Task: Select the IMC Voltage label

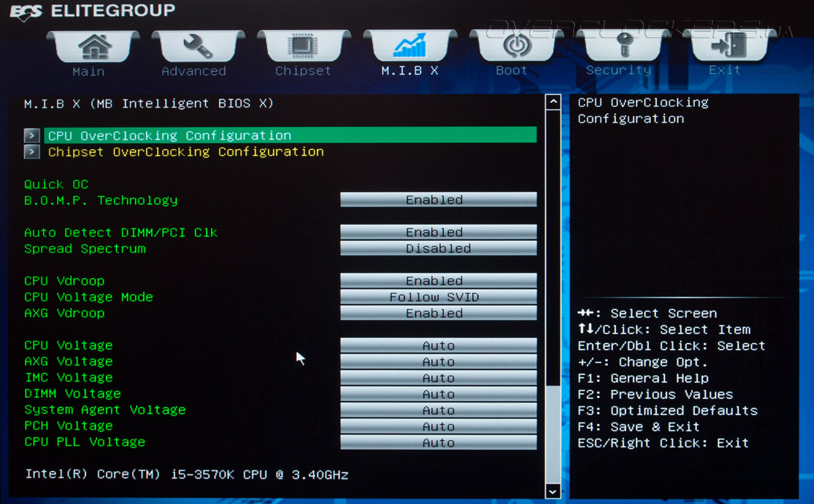Action: [x=69, y=378]
